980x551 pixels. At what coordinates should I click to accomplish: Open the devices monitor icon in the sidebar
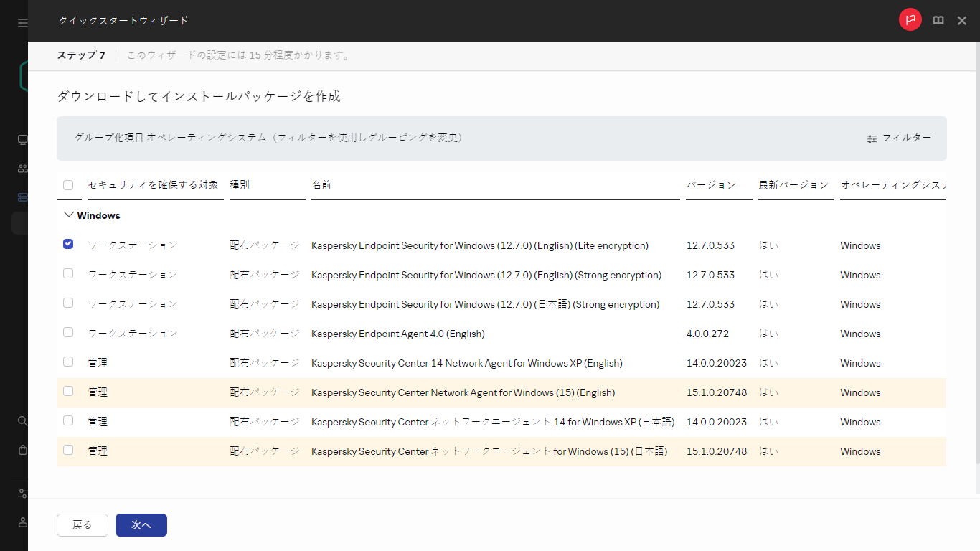tap(22, 141)
